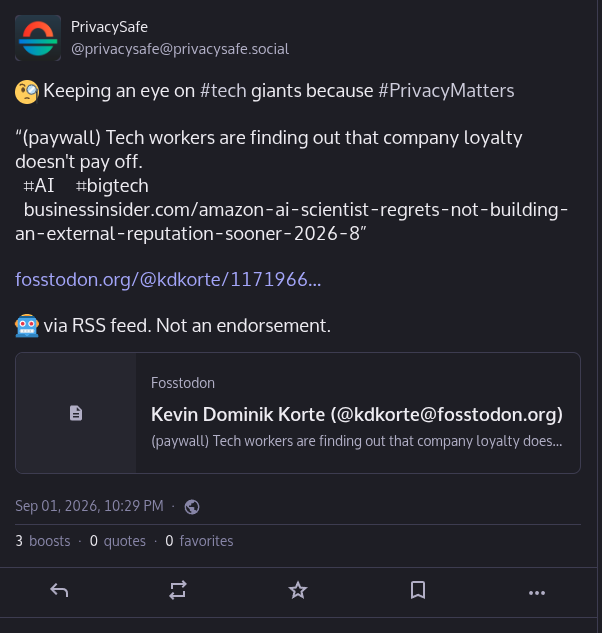Boost this post with the repeat icon
Screen dimensions: 602x633
coord(178,591)
